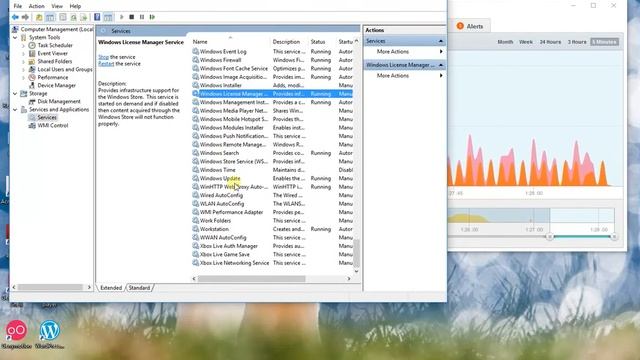Collapse the System Tools node
This screenshot has height=360, width=640.
pyautogui.click(x=16, y=38)
